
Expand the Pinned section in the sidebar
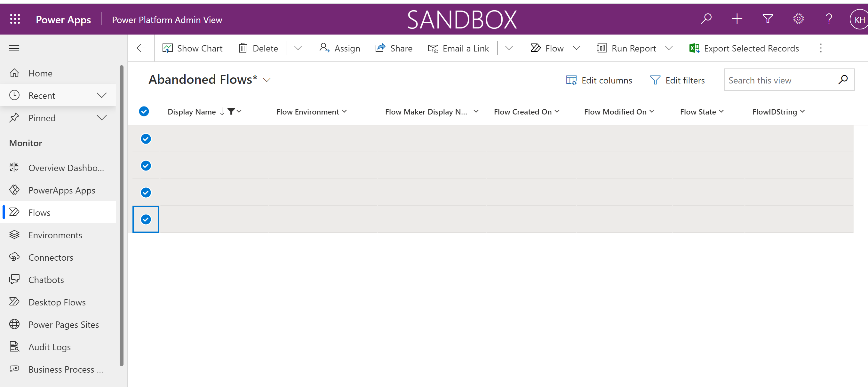tap(102, 118)
